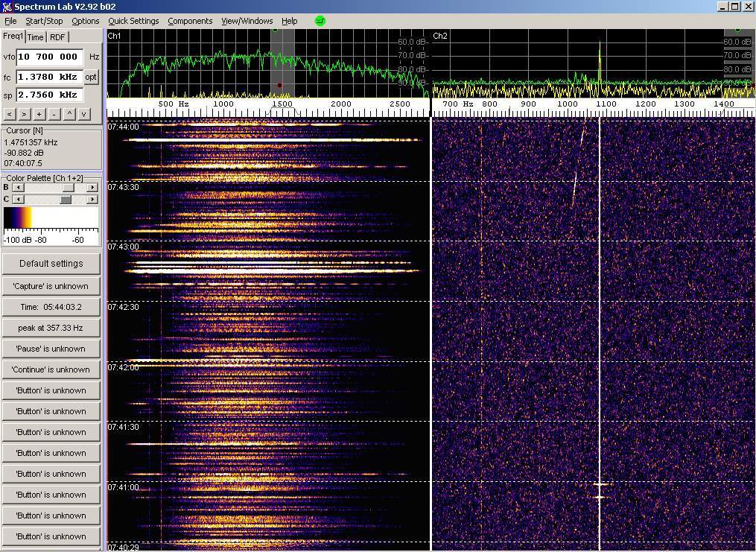Expand the View/Windows menu
756x552 pixels.
[x=247, y=21]
